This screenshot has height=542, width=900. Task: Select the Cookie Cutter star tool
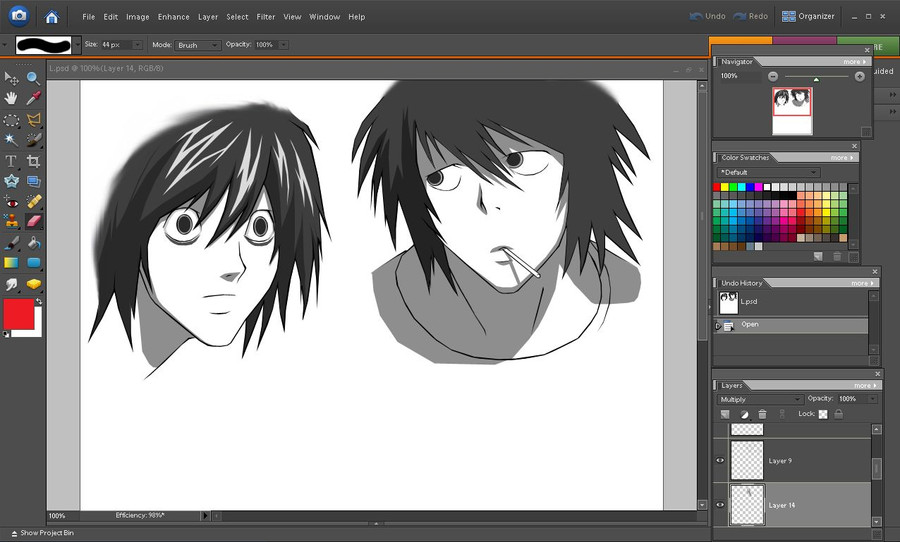tap(11, 182)
